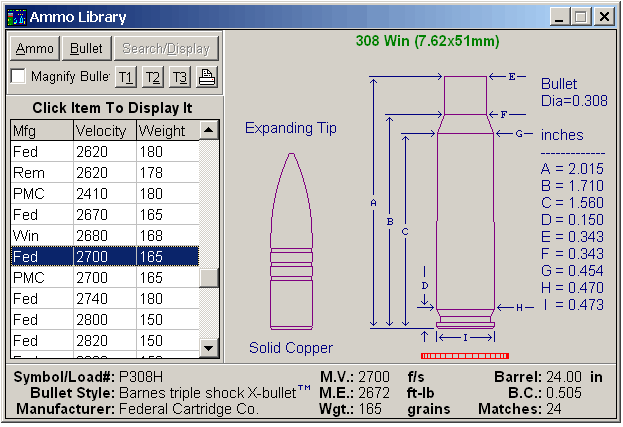Select the Fed 2620 180 row
Viewport: 623px width, 427px height.
(x=105, y=152)
